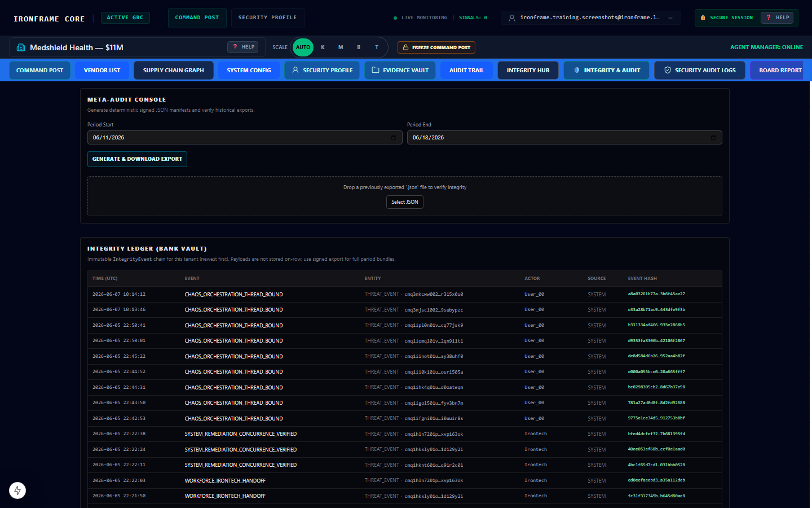The image size is (812, 508).
Task: Select row timestamped 2026-06-07 10:13:46
Action: click(x=405, y=310)
